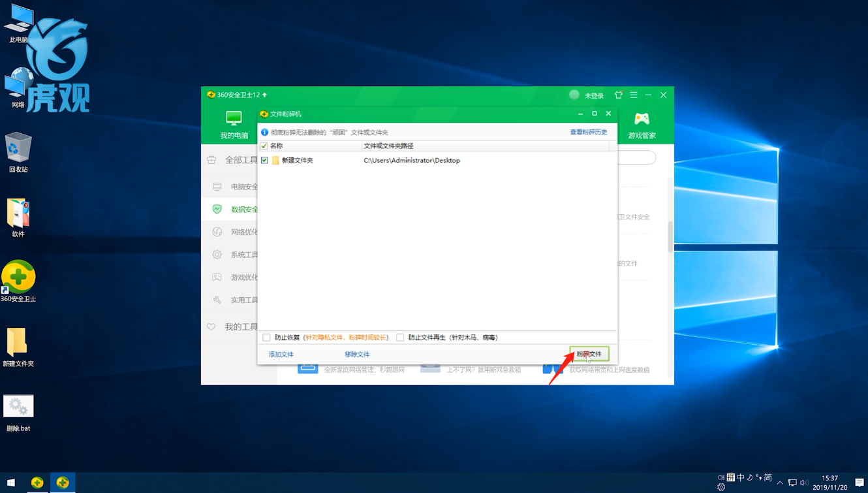Viewport: 868px width, 493px height.
Task: Open 我的电脑 tab in 360安全卫士
Action: click(x=234, y=125)
